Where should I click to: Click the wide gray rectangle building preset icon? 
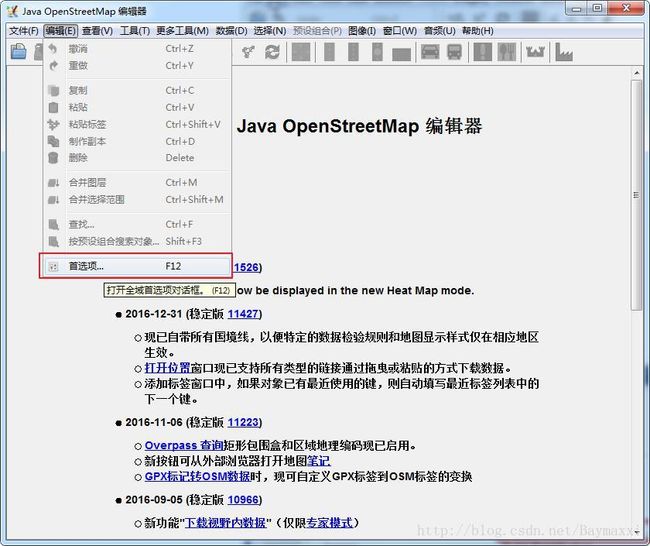point(401,54)
